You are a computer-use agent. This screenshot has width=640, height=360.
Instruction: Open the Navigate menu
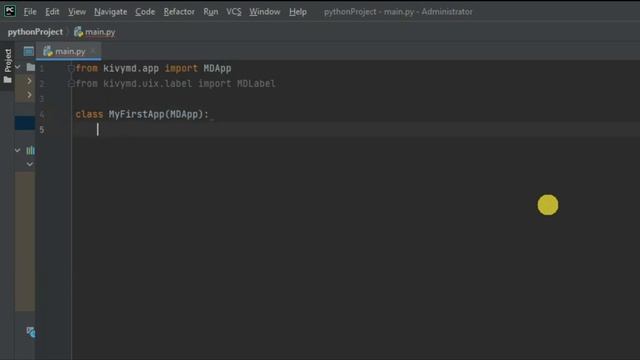point(111,12)
